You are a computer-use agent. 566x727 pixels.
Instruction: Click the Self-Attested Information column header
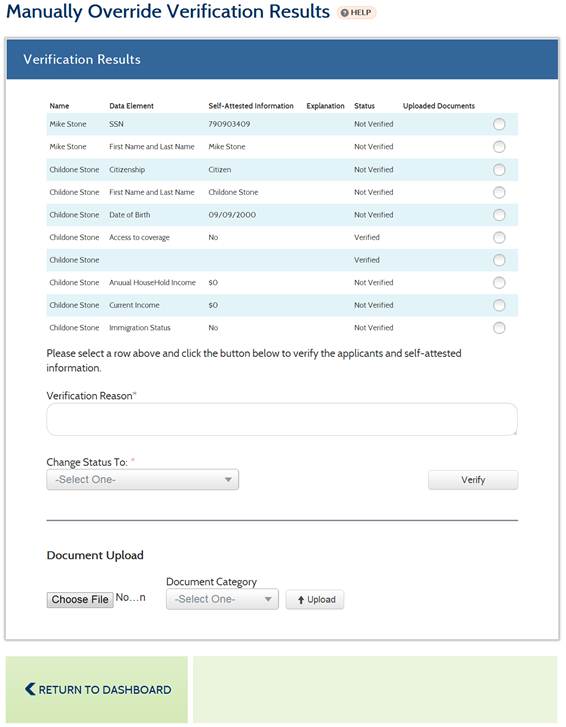(251, 106)
